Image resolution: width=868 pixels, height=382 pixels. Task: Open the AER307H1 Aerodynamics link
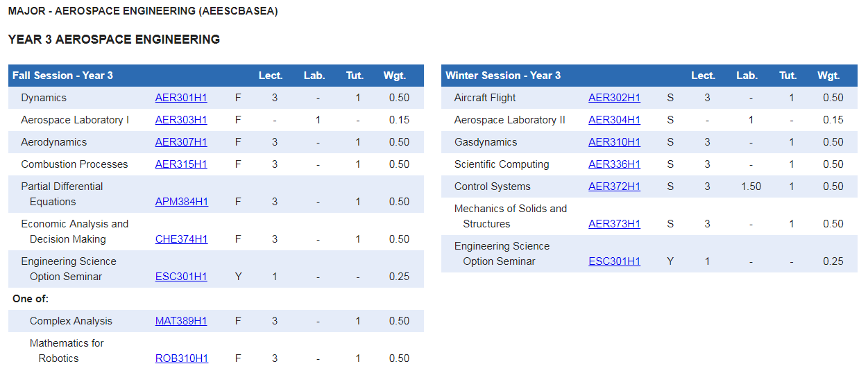[181, 142]
